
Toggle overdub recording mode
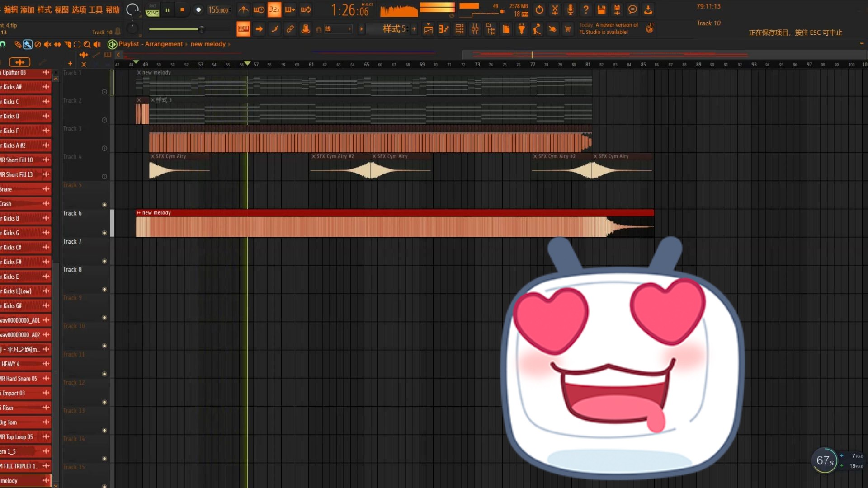(x=290, y=9)
